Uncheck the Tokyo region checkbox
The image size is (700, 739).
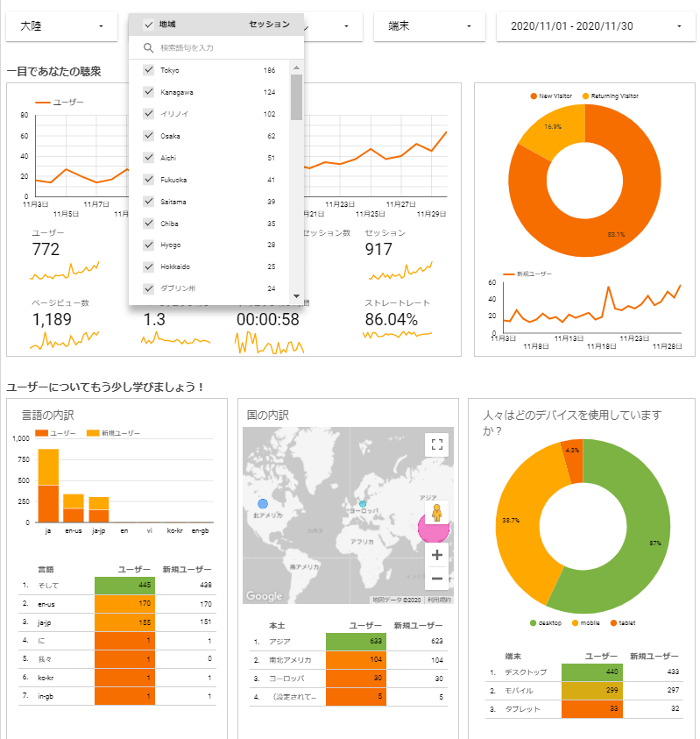149,70
